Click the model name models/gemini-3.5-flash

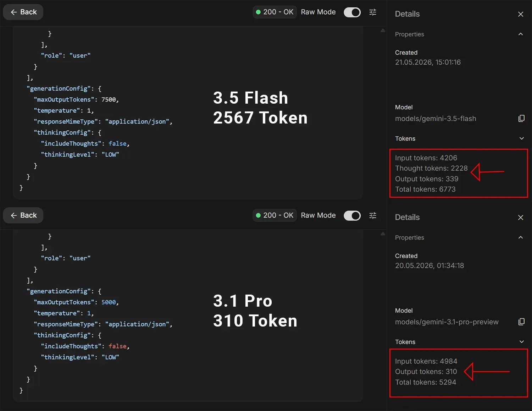(436, 119)
